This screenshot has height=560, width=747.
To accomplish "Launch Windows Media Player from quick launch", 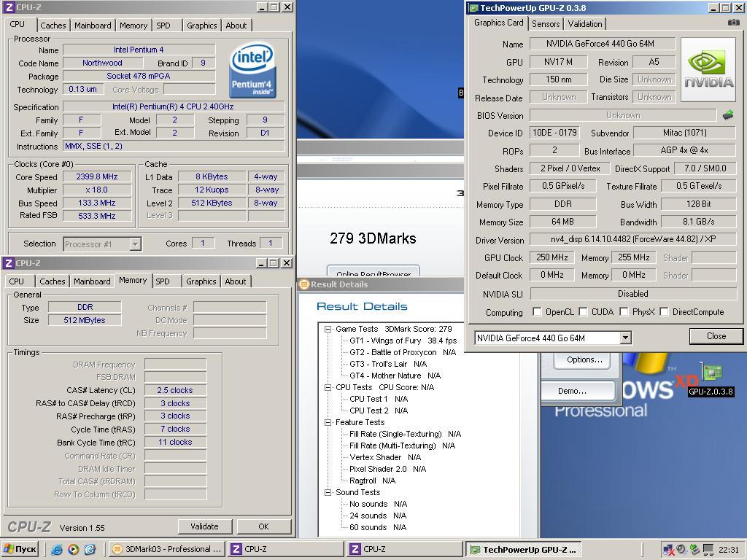I will (74, 550).
